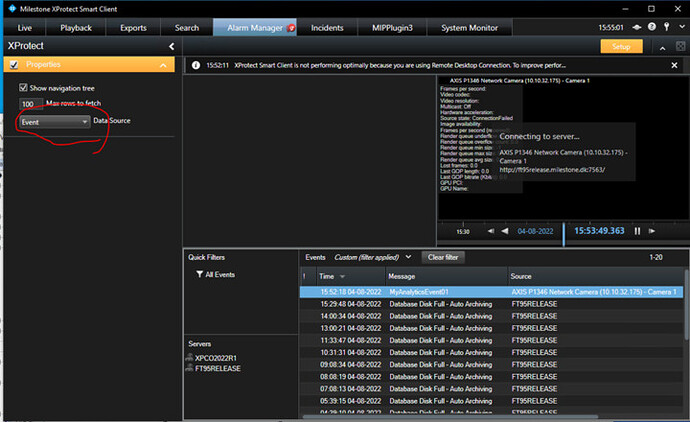
Task: Open the Help question-mark icon
Action: click(x=652, y=27)
